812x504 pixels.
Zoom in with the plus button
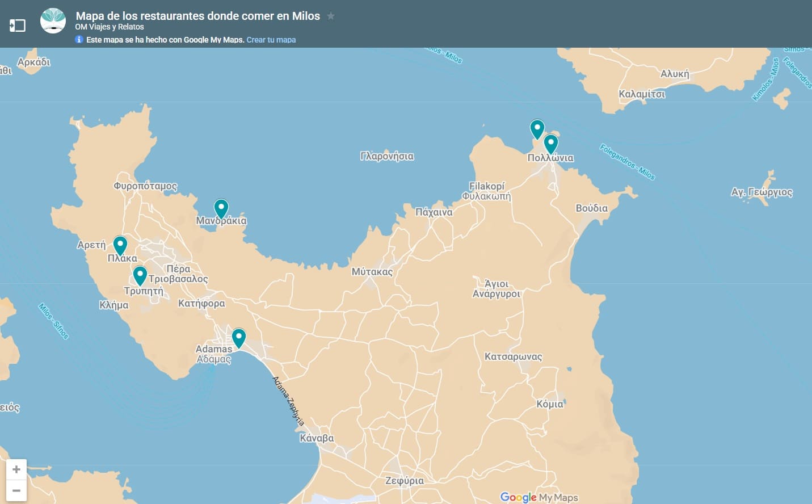click(16, 469)
